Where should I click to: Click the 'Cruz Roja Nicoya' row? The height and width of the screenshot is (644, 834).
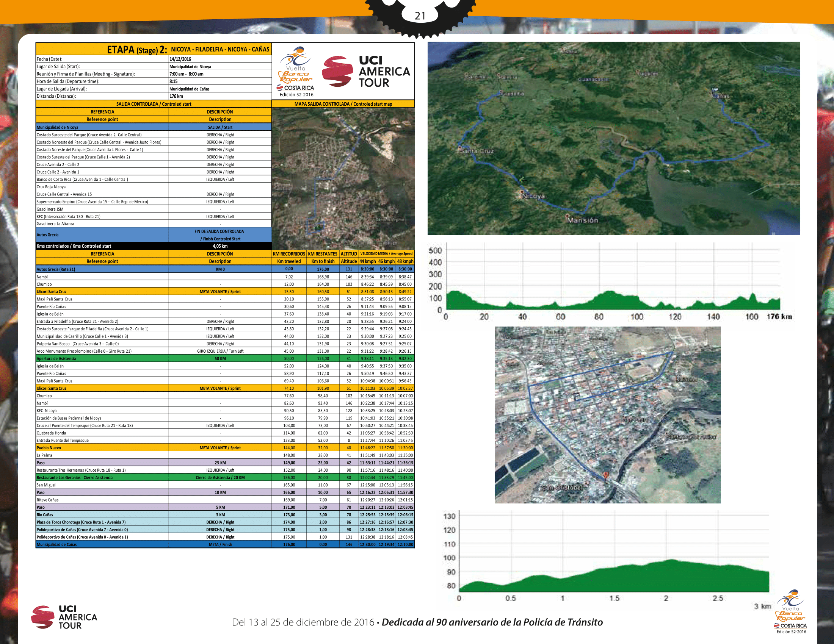tap(154, 187)
